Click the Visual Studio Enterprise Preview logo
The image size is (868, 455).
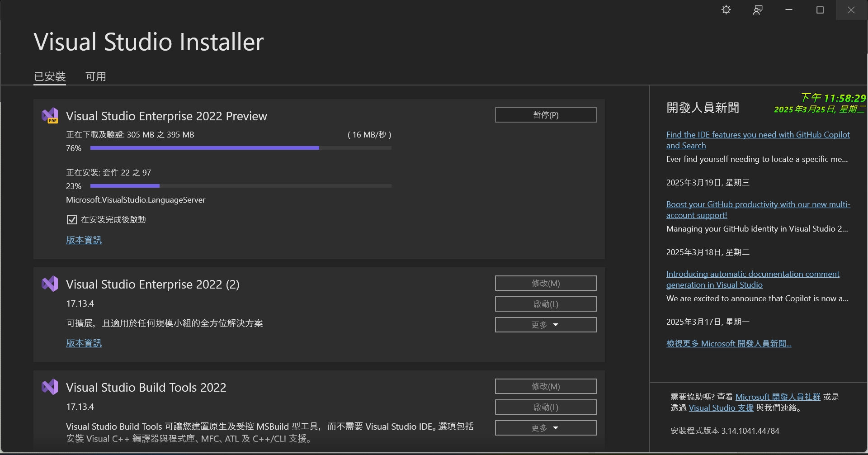[x=50, y=116]
